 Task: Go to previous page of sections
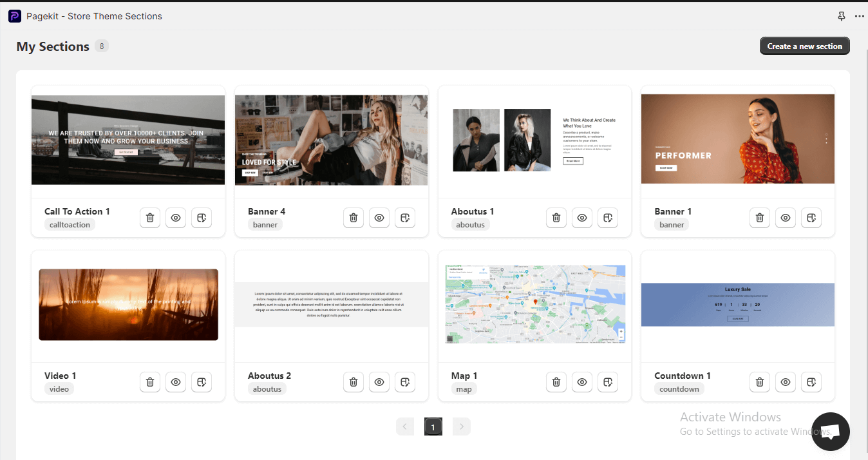pyautogui.click(x=405, y=426)
